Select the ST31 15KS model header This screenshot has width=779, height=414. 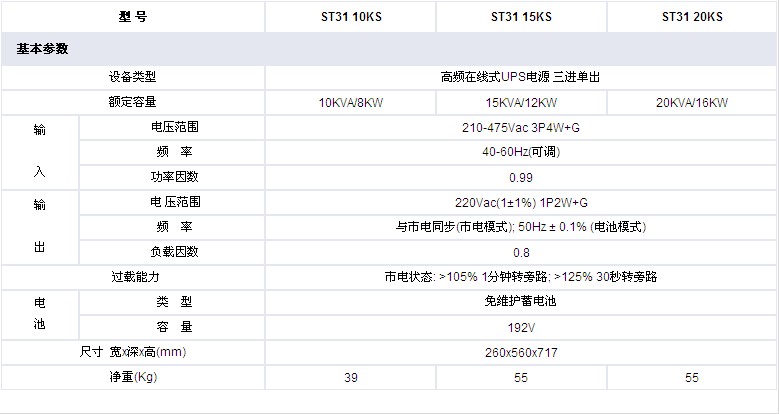521,17
